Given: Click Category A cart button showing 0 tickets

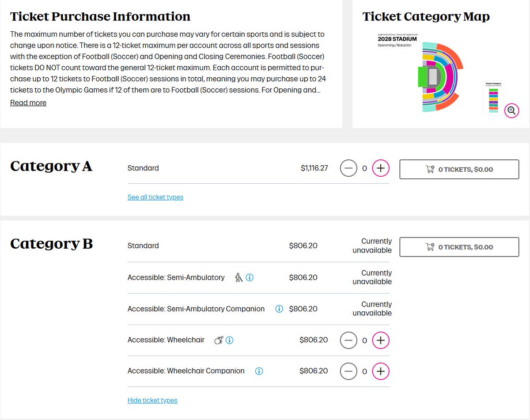Looking at the screenshot, I should click(459, 169).
